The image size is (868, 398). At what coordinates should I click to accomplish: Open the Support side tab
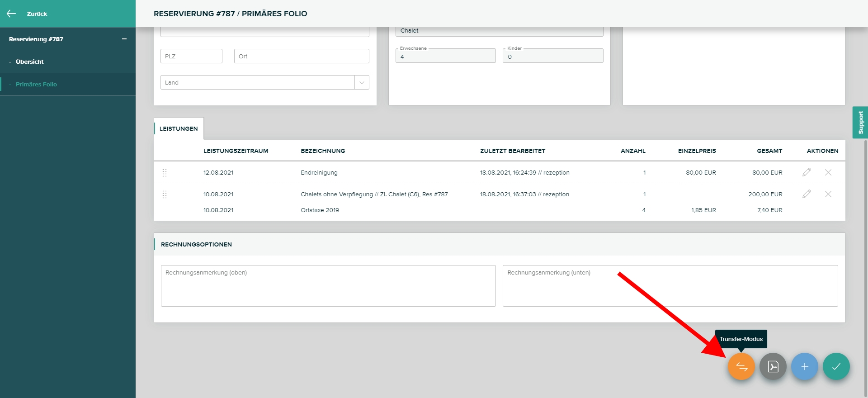coord(860,123)
